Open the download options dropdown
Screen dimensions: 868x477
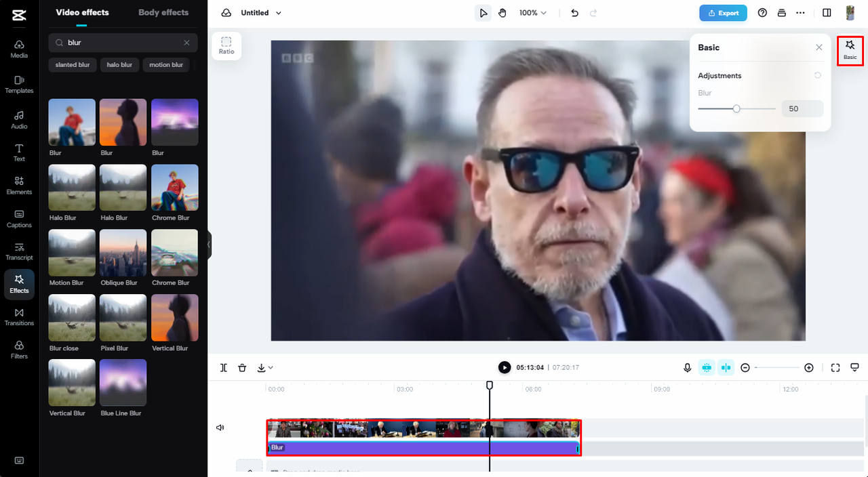[265, 368]
